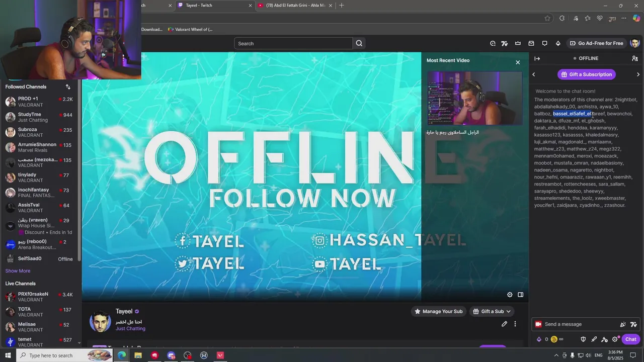The image size is (644, 362).
Task: Click the Bits balance icon under chat
Action: (539, 339)
